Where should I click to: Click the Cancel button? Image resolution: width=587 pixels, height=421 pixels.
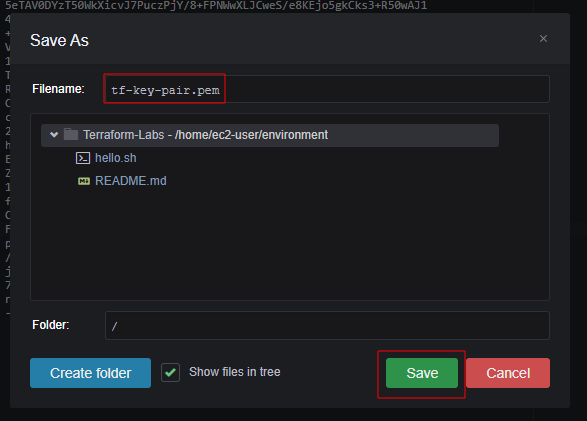(x=508, y=373)
